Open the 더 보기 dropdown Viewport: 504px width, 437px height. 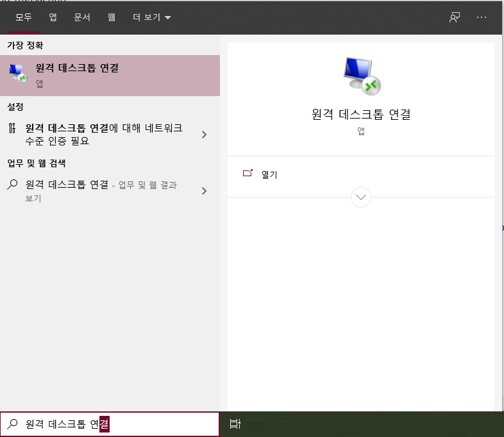[152, 17]
